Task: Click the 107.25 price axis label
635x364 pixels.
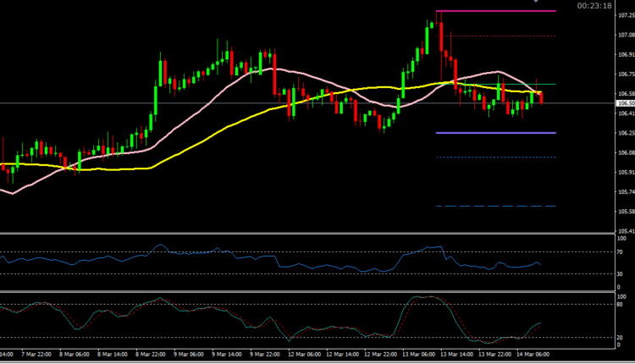Action: pyautogui.click(x=625, y=15)
